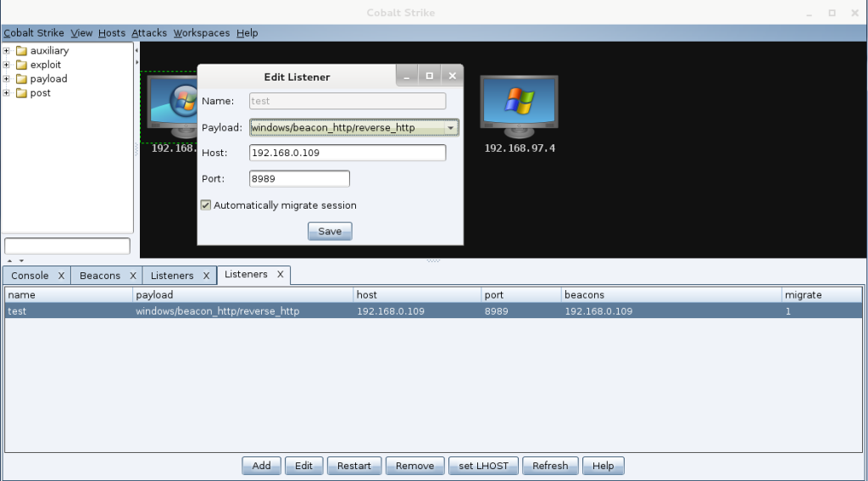This screenshot has width=868, height=481.
Task: Sort table by migrate column header
Action: (822, 295)
